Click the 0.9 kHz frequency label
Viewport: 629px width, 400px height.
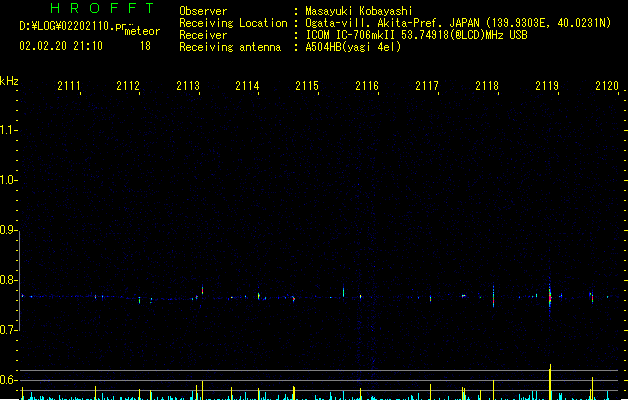click(x=8, y=229)
